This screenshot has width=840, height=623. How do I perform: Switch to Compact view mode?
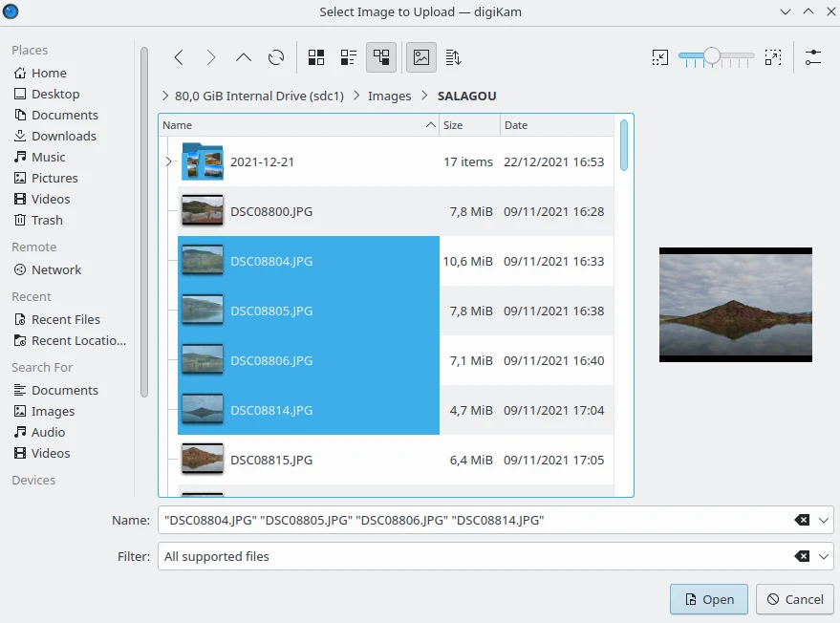pos(349,57)
